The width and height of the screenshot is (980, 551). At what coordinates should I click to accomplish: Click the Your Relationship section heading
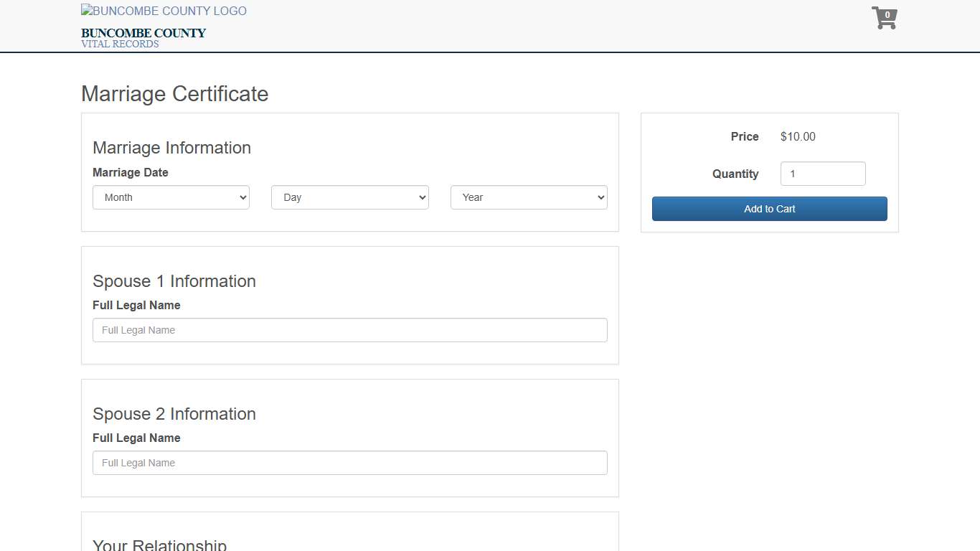pos(159,545)
